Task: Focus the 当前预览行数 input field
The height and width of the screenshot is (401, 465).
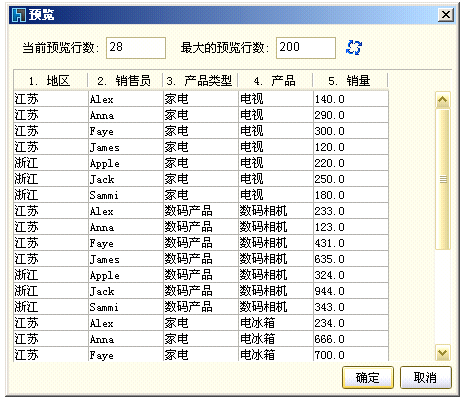Action: click(x=136, y=48)
